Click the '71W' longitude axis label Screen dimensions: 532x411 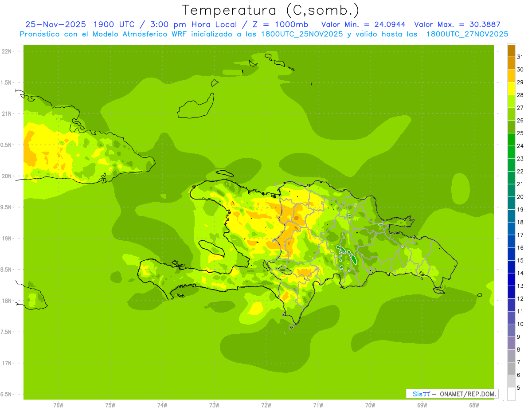click(318, 405)
